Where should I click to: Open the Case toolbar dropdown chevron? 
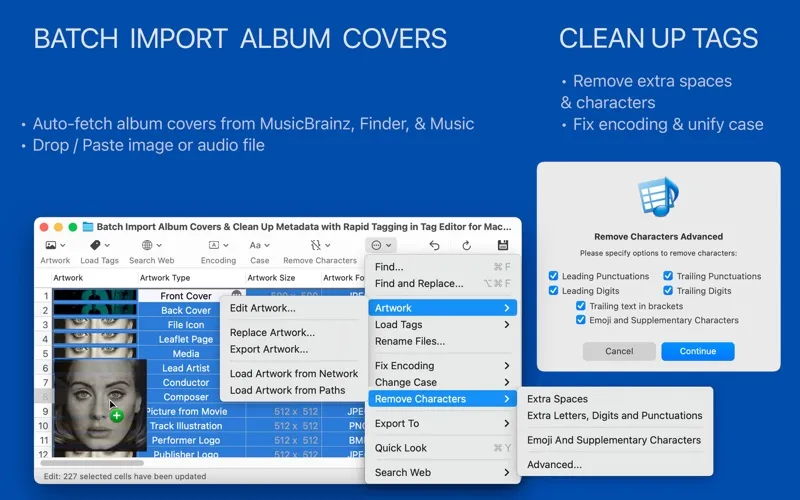tap(267, 245)
